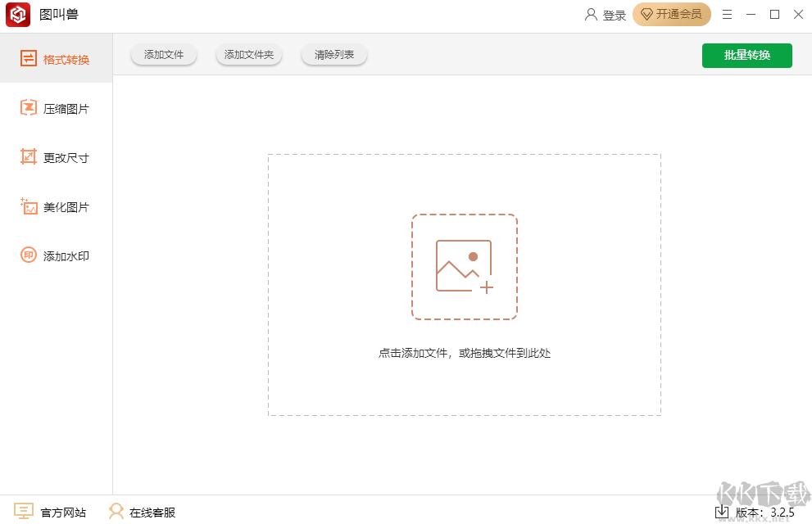This screenshot has width=812, height=524.
Task: Clear the list with 清除列表
Action: [x=334, y=55]
